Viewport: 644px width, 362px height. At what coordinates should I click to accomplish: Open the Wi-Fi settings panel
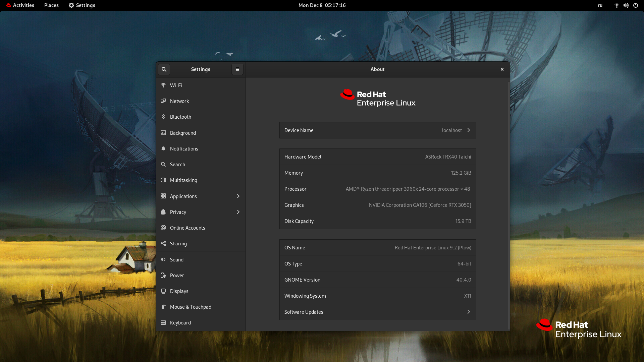pos(176,85)
